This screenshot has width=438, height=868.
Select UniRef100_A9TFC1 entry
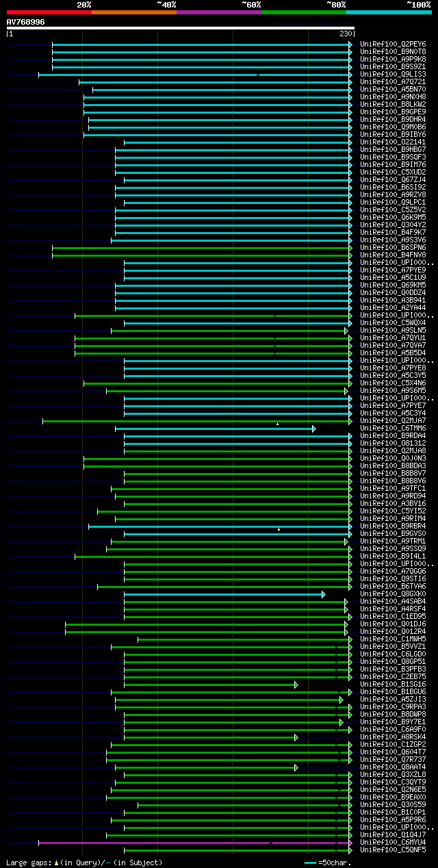[x=393, y=489]
